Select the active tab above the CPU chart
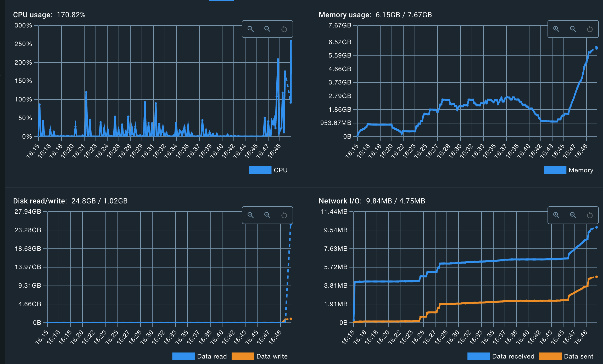The height and width of the screenshot is (364, 603). 221,1
